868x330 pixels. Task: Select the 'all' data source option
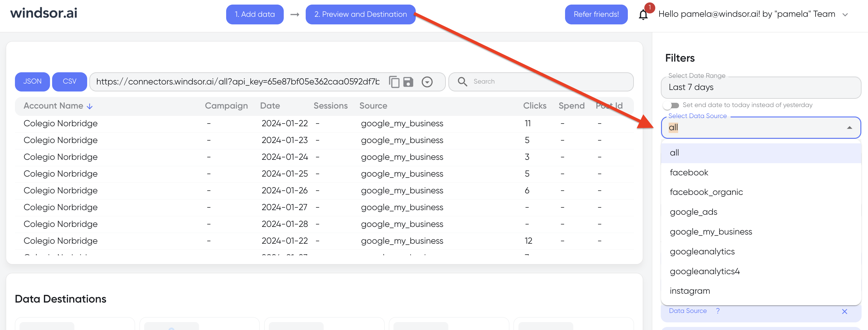[761, 153]
